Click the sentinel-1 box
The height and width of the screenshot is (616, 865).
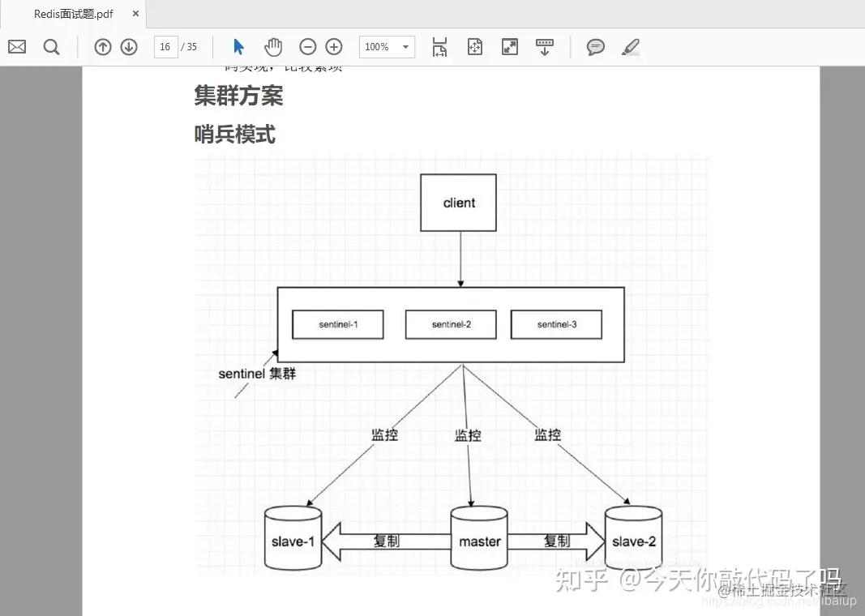[337, 324]
